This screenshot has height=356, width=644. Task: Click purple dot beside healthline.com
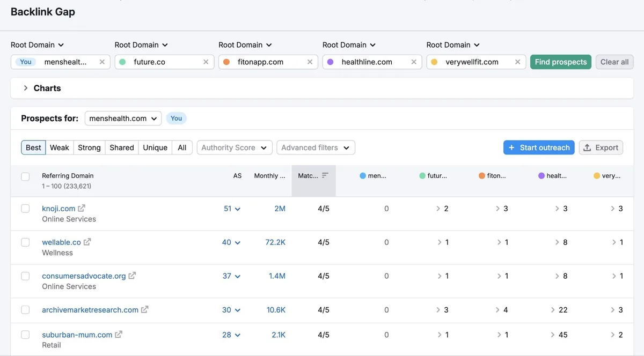pos(330,62)
